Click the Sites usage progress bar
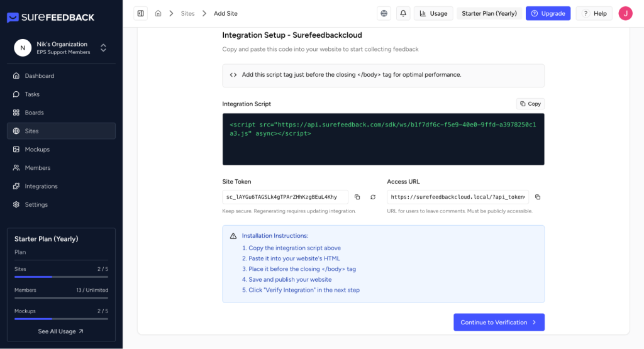The height and width of the screenshot is (349, 644). (x=61, y=277)
